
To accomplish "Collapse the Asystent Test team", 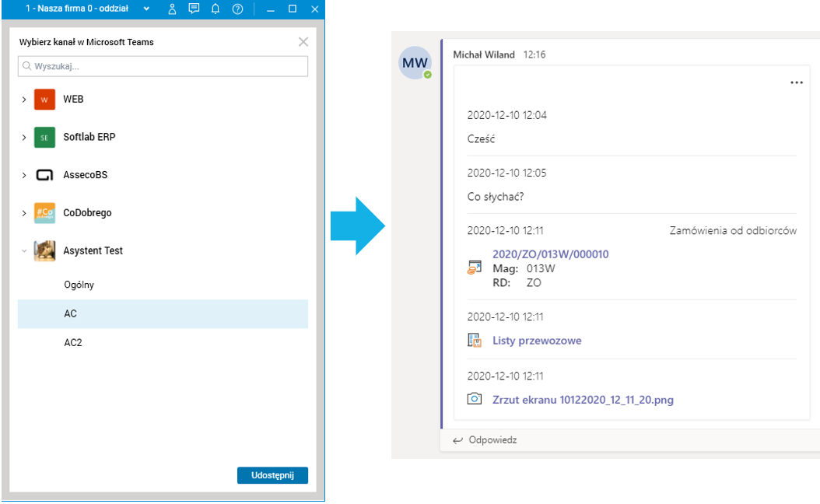I will coord(24,251).
